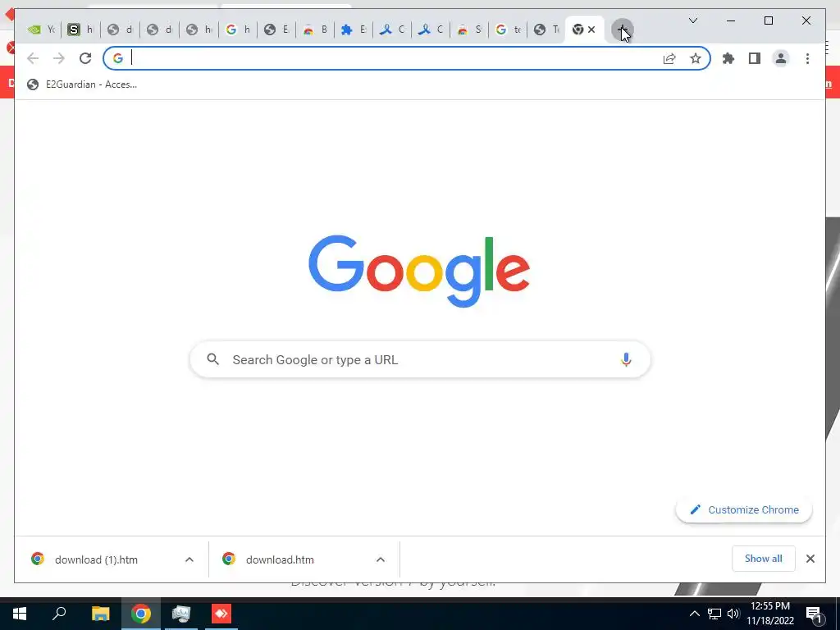Open the volume control tray icon

tap(733, 614)
